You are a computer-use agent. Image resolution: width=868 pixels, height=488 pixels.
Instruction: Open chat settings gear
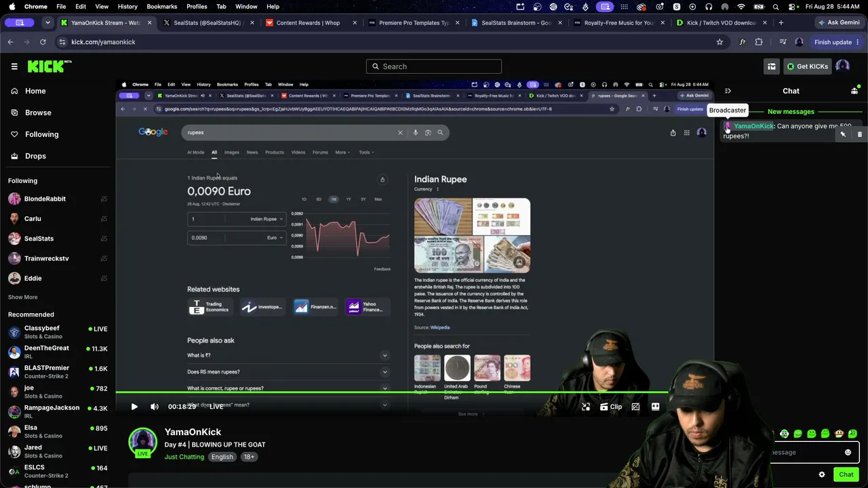point(822,474)
